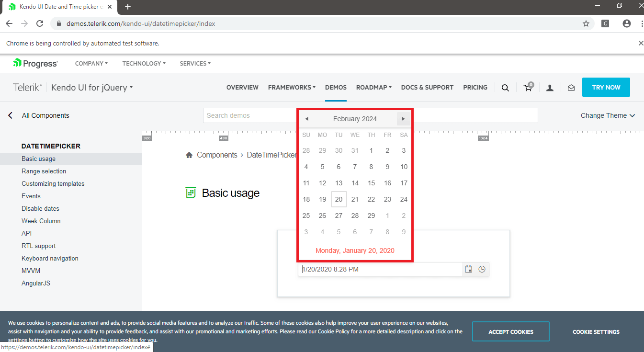Open the shopping cart icon
The height and width of the screenshot is (352, 644).
528,88
